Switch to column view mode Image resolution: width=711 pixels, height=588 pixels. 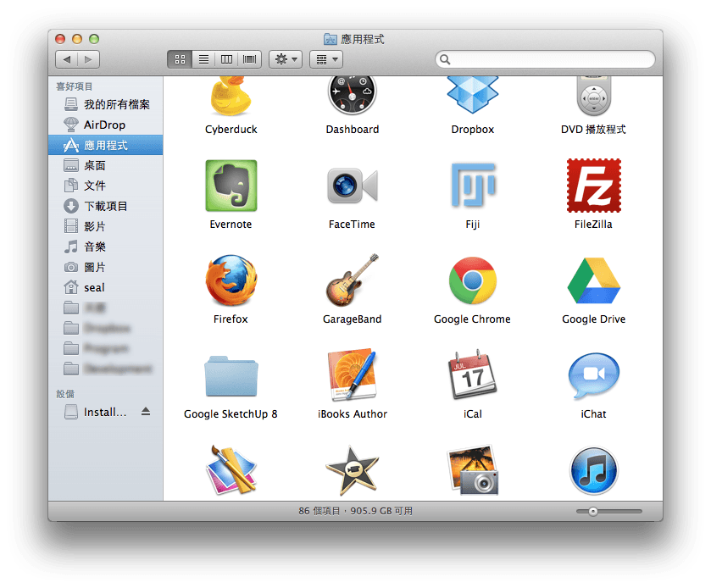click(x=226, y=59)
